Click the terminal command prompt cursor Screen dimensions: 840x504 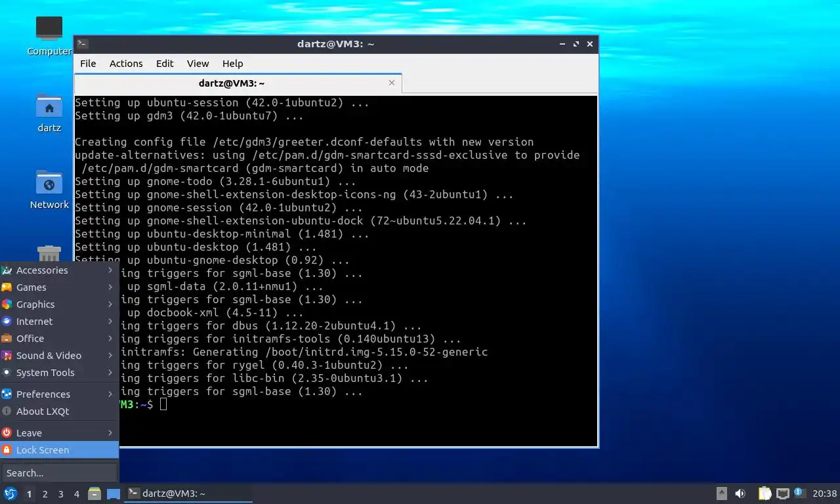click(x=163, y=404)
